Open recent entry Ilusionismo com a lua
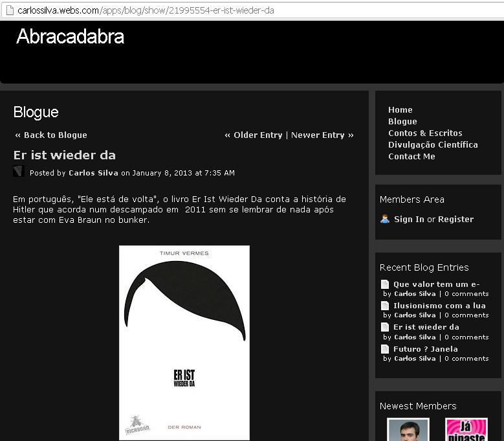Image resolution: width=504 pixels, height=441 pixels. pos(439,306)
